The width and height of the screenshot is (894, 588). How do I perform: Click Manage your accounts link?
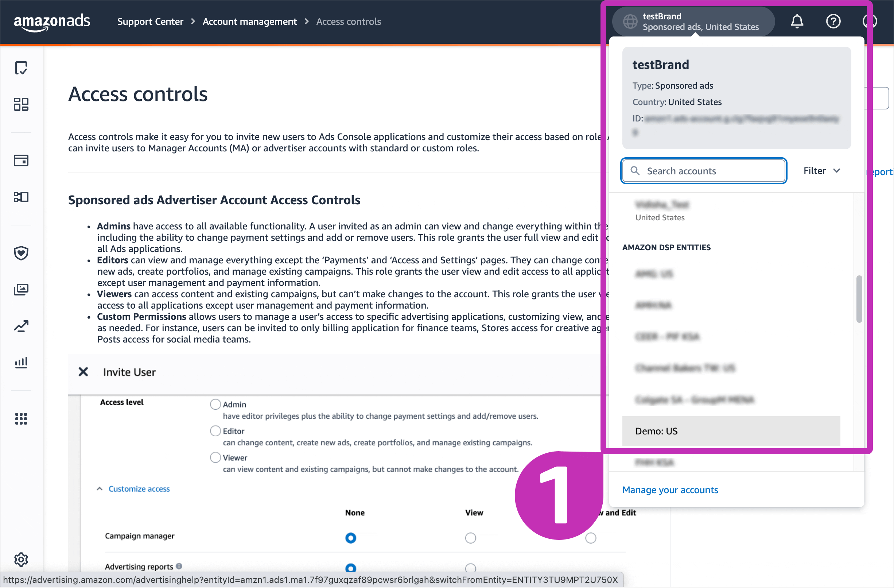pyautogui.click(x=670, y=490)
